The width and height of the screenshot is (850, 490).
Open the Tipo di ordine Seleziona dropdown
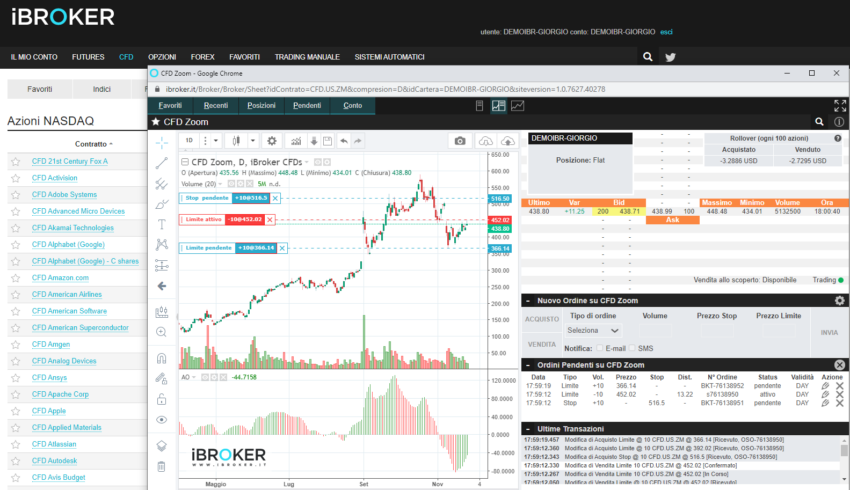pos(593,330)
